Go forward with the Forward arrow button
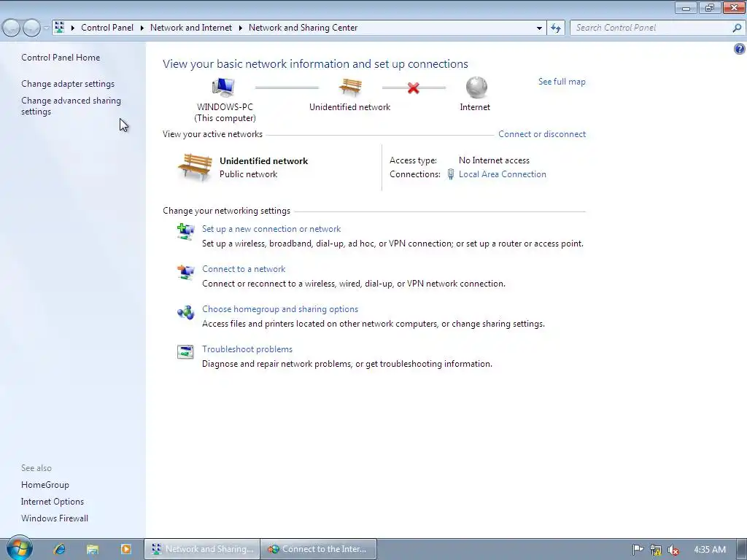747x560 pixels. tap(31, 28)
